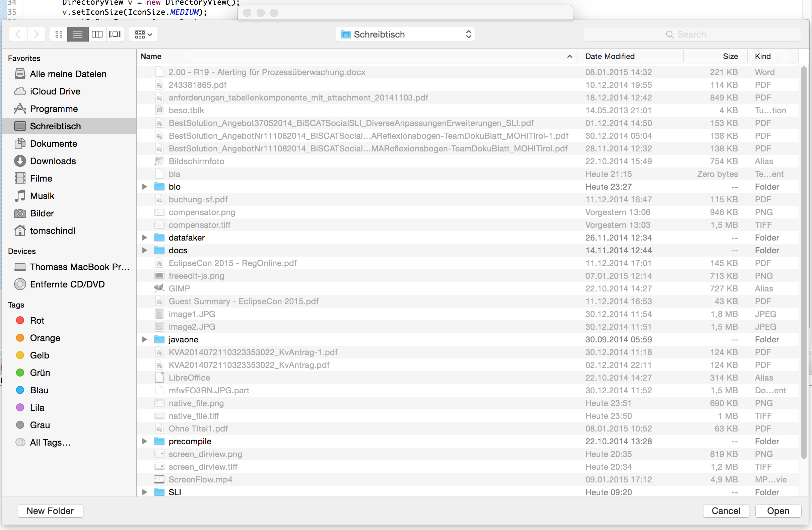812x530 pixels.
Task: Select Schreibtisch in sidebar
Action: click(x=68, y=126)
